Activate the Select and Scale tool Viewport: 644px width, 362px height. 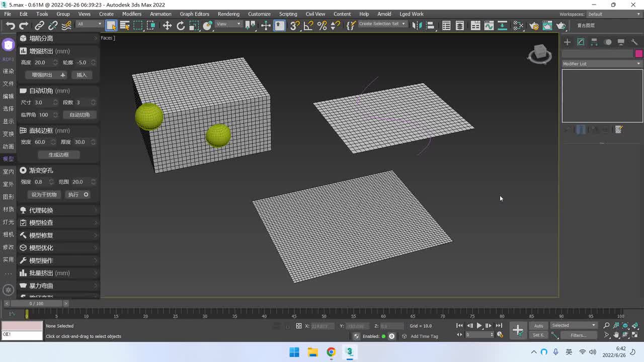194,26
